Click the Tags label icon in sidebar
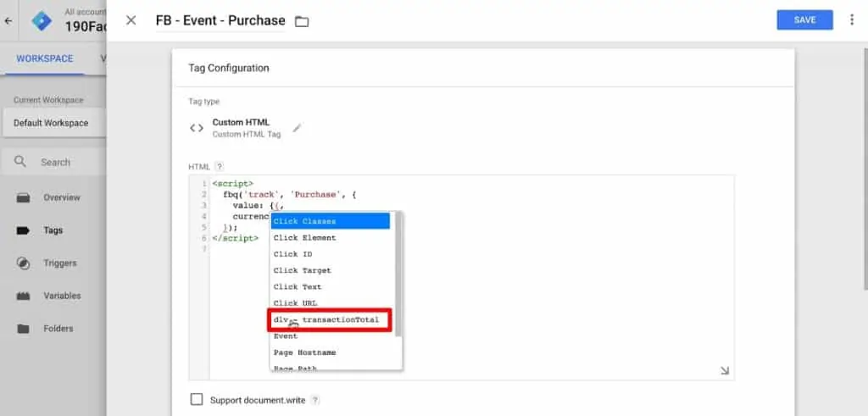 (x=23, y=230)
